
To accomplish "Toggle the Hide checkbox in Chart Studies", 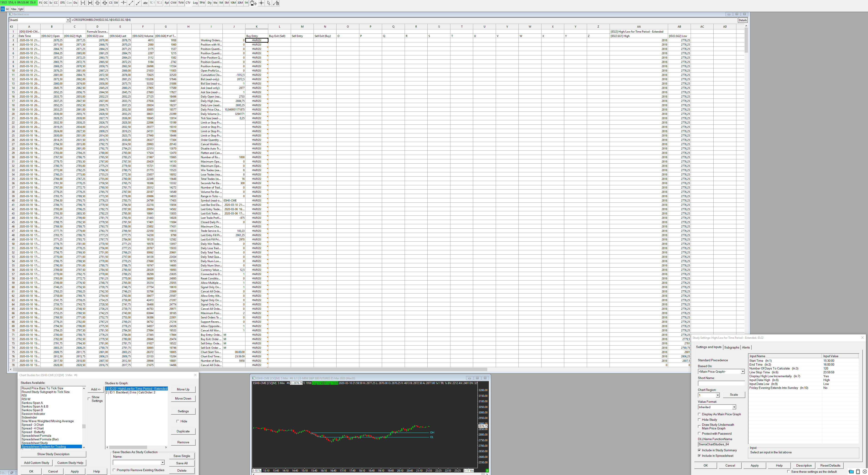I will [178, 421].
